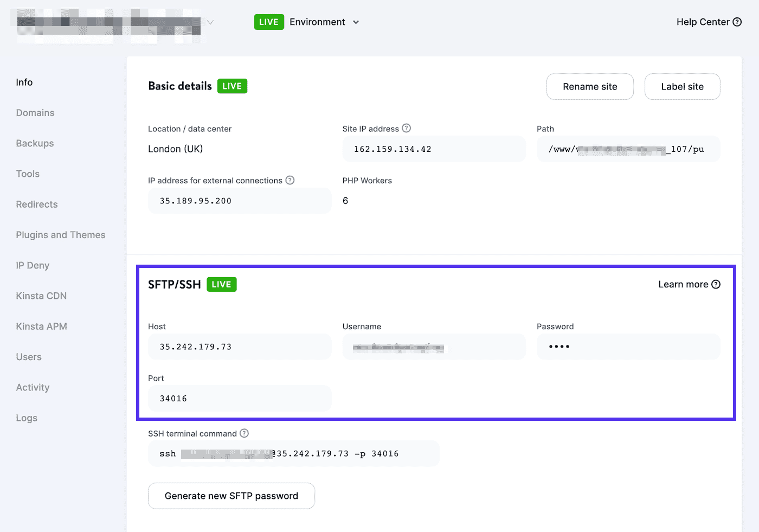Screen dimensions: 759x532
Task: Select Redirects in the sidebar
Action: [x=36, y=204]
